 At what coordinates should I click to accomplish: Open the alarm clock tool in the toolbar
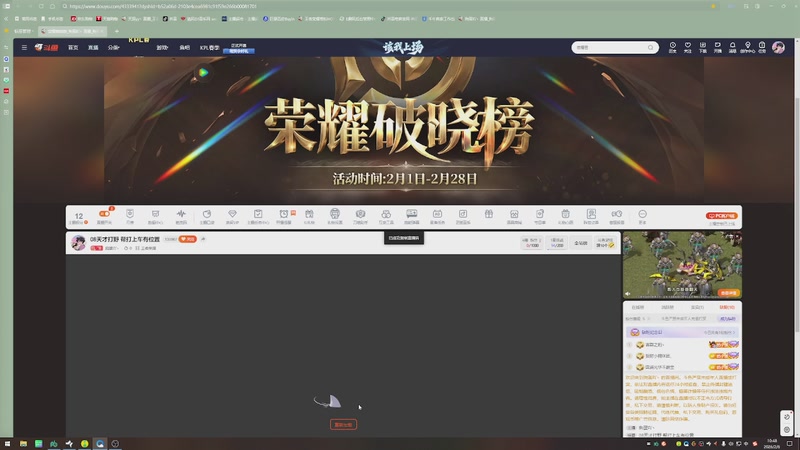tap(284, 216)
